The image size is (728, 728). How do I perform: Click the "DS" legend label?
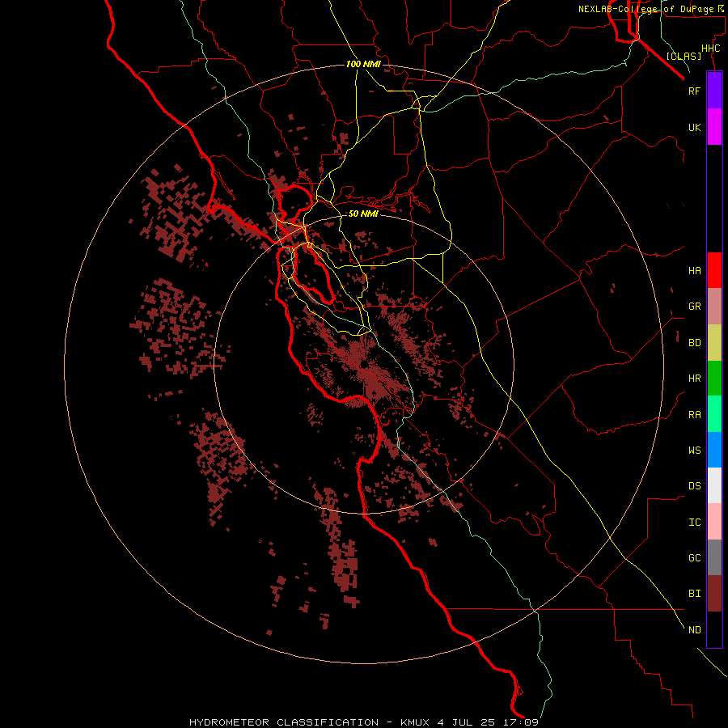694,486
